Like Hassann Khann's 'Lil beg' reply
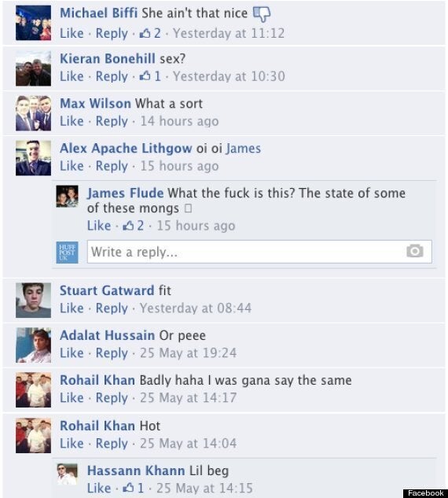The height and width of the screenshot is (498, 448). tap(99, 488)
